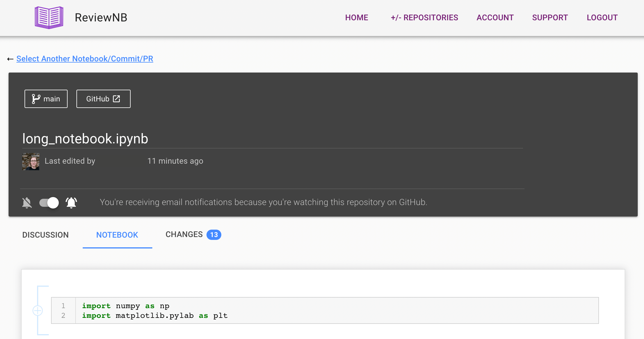Toggle the email notifications switch
The height and width of the screenshot is (339, 644).
pos(49,203)
